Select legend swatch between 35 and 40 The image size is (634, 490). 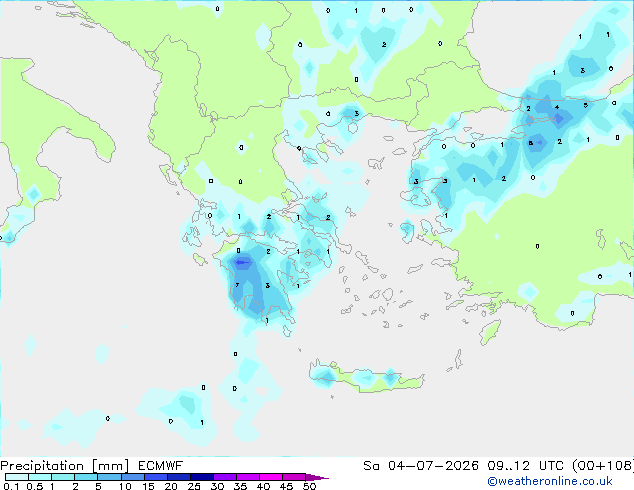click(x=248, y=477)
